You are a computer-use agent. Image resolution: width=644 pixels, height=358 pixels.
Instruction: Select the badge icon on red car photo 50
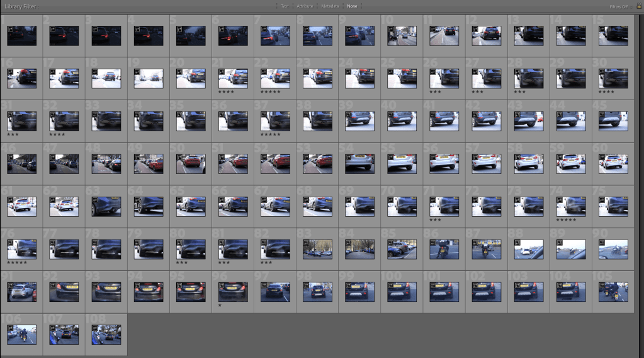click(179, 158)
